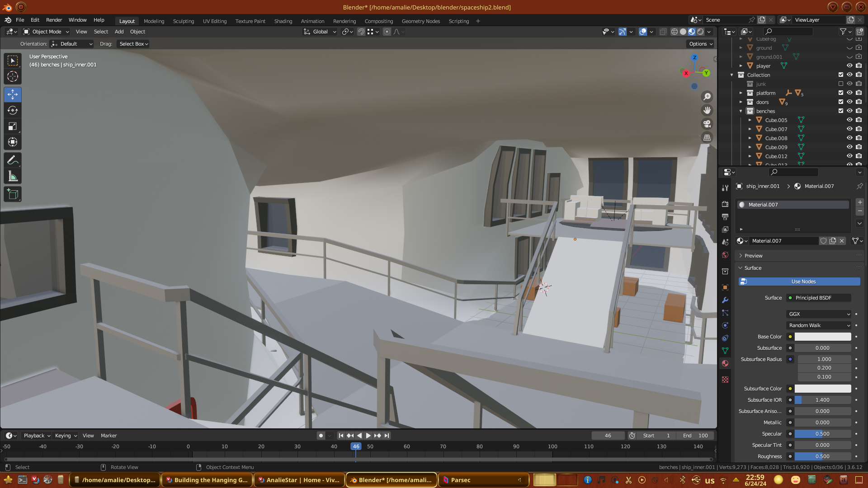The width and height of the screenshot is (868, 488).
Task: Toggle camera view icon in viewport
Action: click(707, 124)
